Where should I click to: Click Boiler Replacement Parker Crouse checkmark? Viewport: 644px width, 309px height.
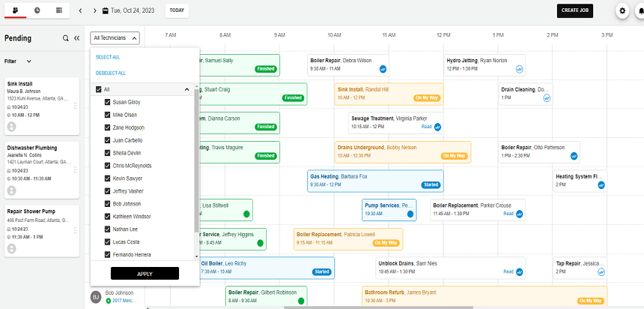520,214
